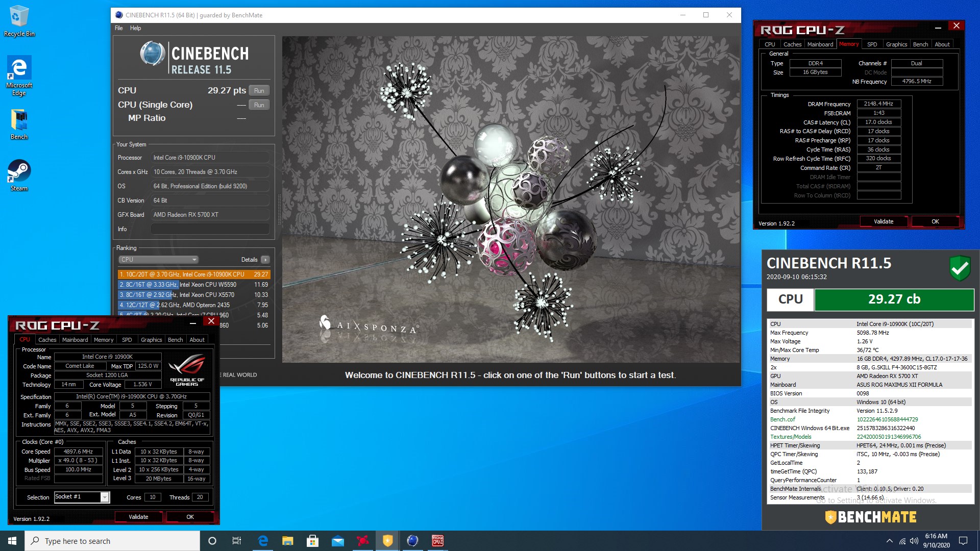
Task: Click the Cinebench logo sphere icon
Action: (153, 54)
